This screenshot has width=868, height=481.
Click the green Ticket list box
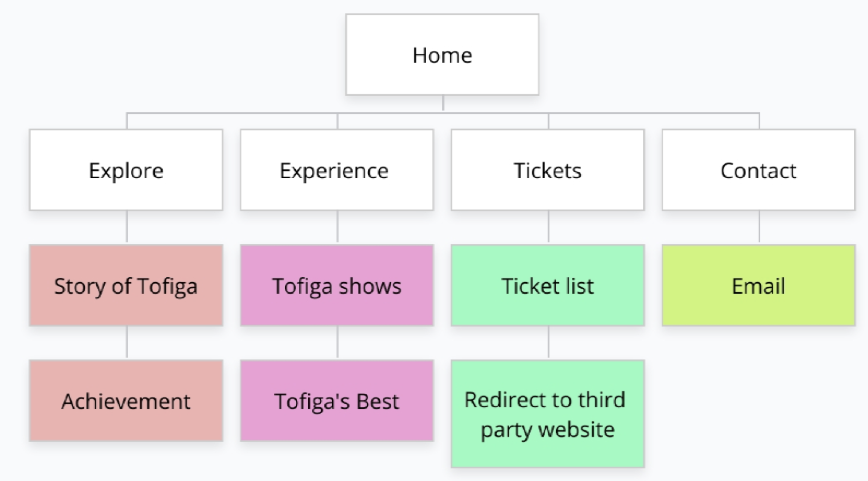click(x=548, y=286)
